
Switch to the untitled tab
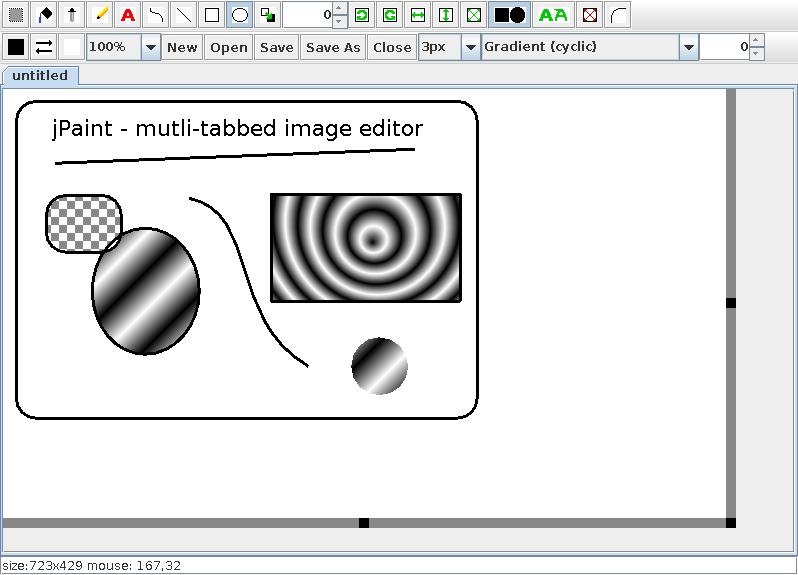tap(40, 76)
